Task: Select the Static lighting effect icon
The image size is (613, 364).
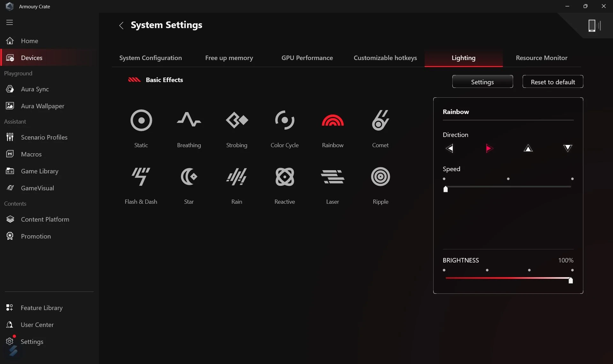Action: tap(141, 120)
